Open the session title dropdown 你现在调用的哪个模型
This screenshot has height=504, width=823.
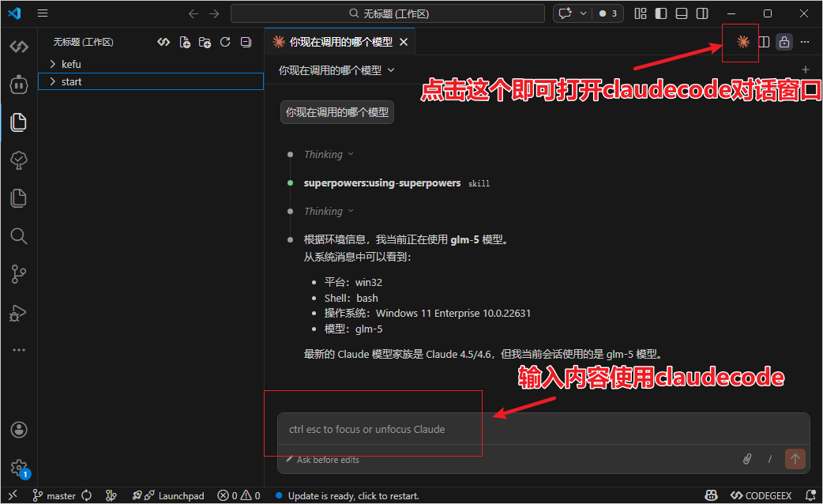click(336, 70)
